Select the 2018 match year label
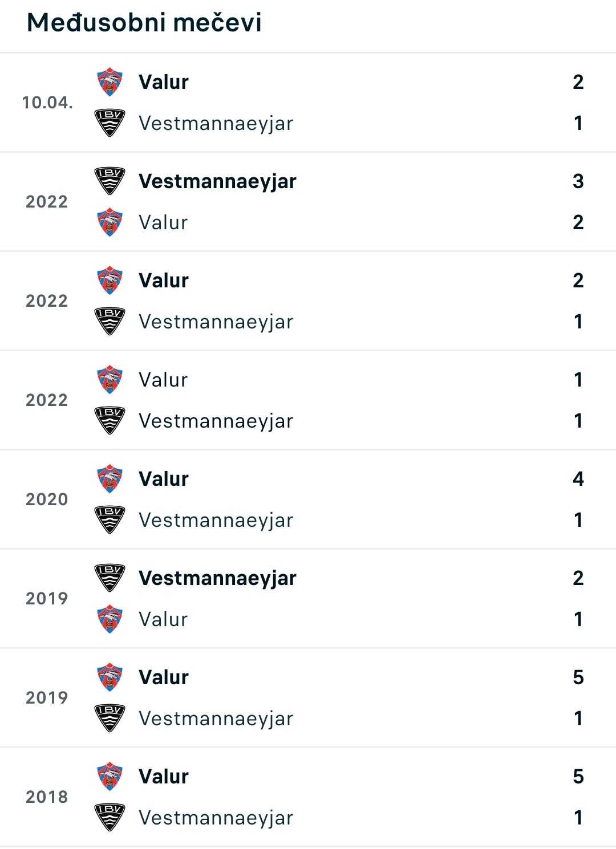 (x=47, y=797)
